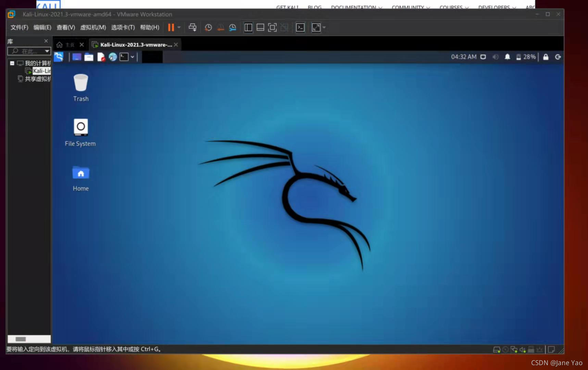This screenshot has height=370, width=588.
Task: Open the 选项卡(T) menu
Action: click(x=123, y=27)
